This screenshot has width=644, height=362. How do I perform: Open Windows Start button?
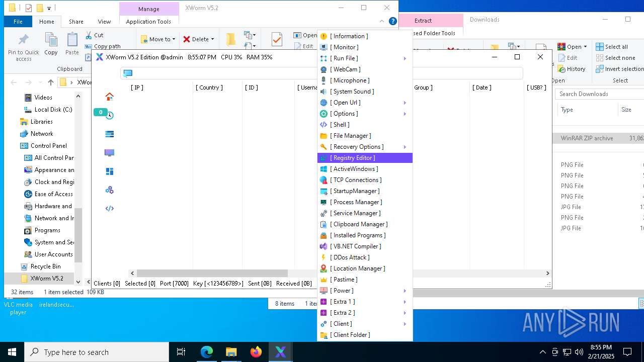(12, 352)
